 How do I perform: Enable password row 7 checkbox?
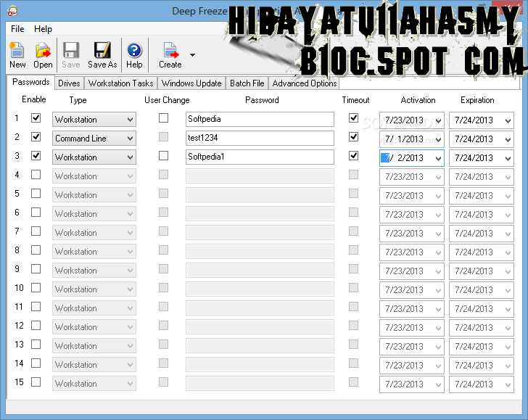pos(36,231)
